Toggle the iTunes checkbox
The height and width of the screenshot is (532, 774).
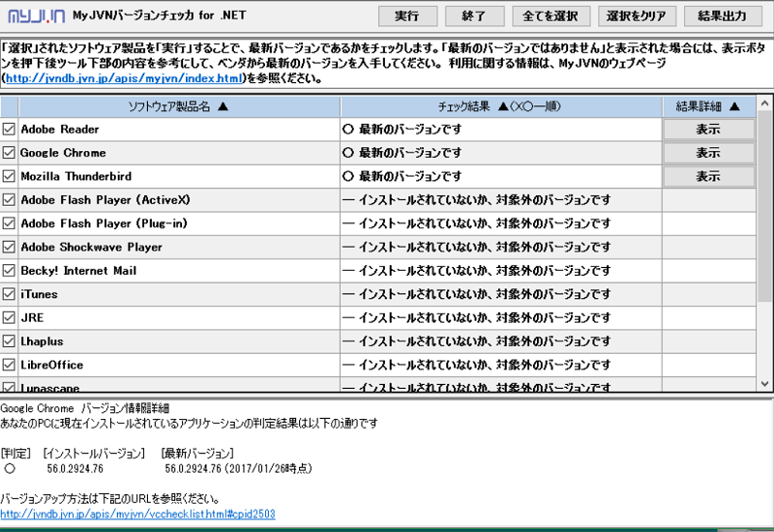(9, 294)
